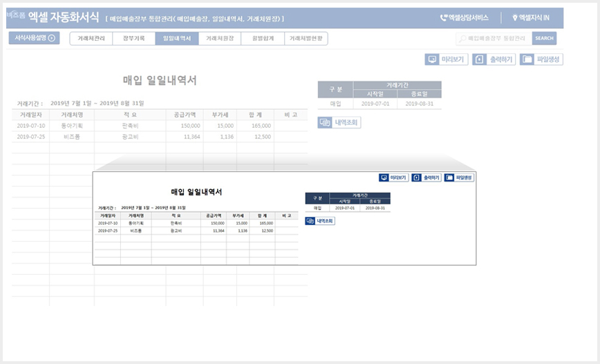Click the 출력하기 print icon
This screenshot has width=600, height=364.
click(480, 59)
